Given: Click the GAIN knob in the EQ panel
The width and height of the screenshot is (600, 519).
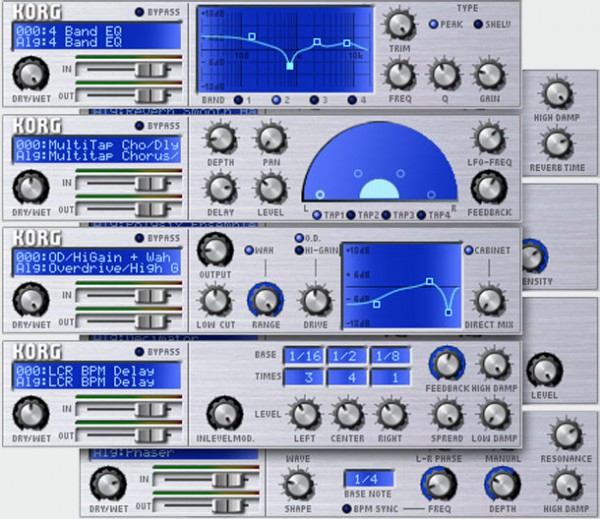Looking at the screenshot, I should pos(489,75).
